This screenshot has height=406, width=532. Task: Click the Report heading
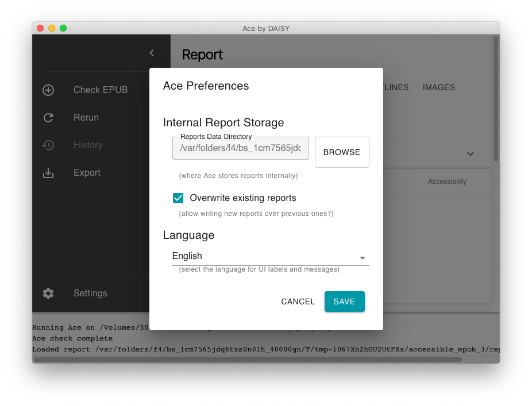coord(202,55)
